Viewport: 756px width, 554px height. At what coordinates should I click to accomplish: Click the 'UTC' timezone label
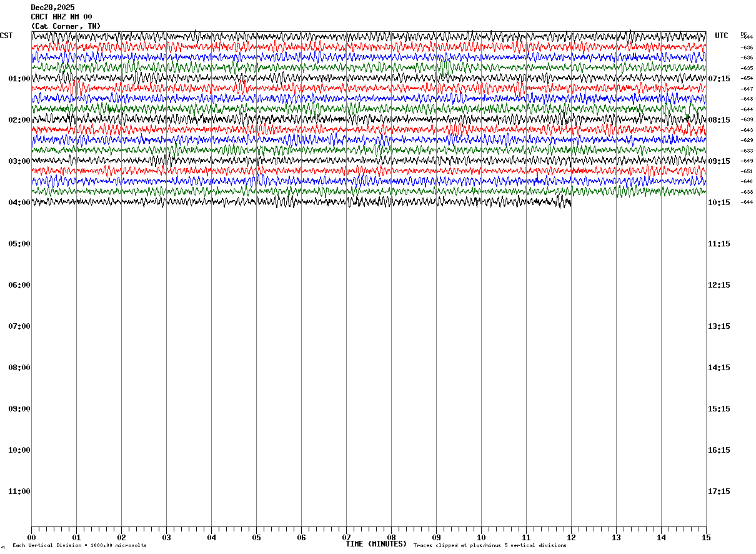coord(722,36)
